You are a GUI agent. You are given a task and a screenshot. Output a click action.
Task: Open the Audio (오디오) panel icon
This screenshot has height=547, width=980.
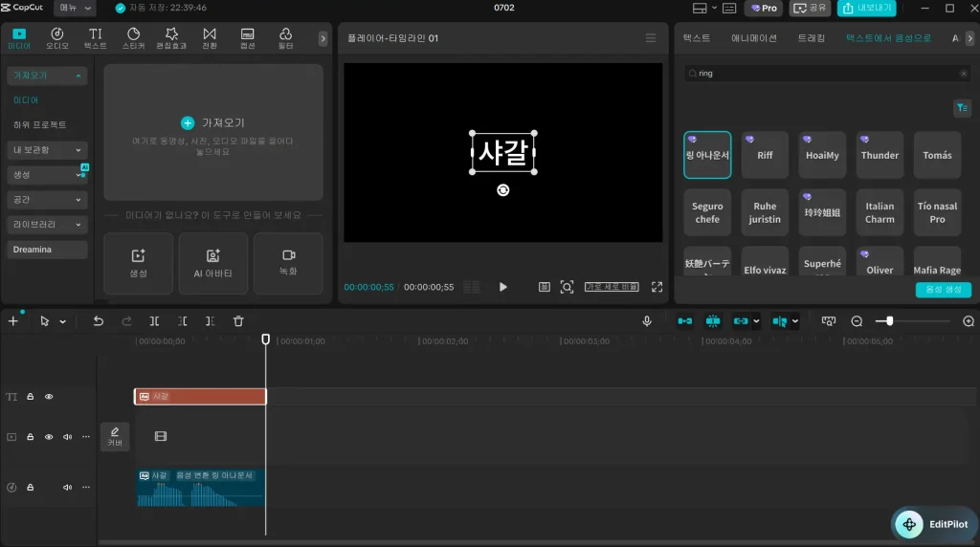coord(56,38)
